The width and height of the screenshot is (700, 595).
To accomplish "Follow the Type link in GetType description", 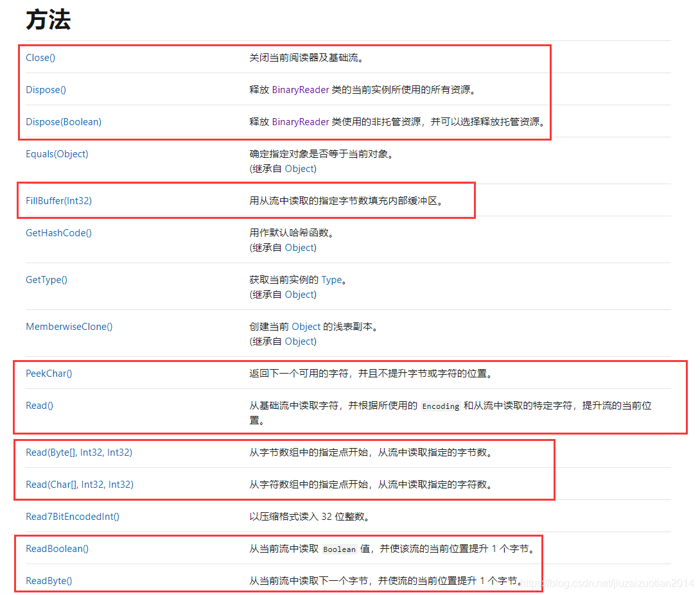I will pos(331,280).
